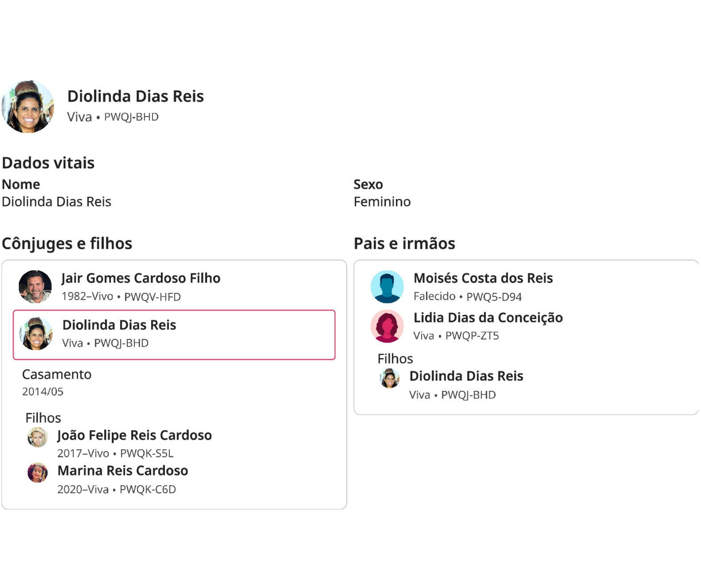Screen dimensions: 701x588
Task: Open Jair Gomes Cardoso Filho's name link
Action: [x=141, y=278]
